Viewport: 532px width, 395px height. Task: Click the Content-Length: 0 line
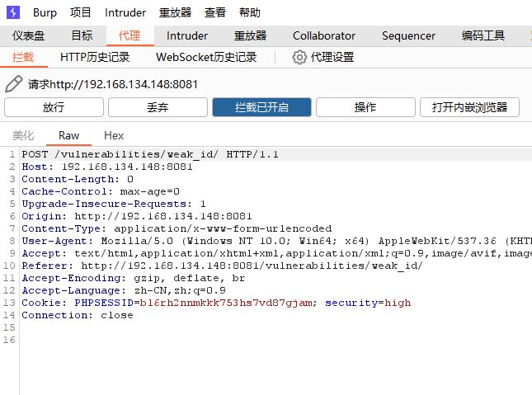(x=78, y=179)
